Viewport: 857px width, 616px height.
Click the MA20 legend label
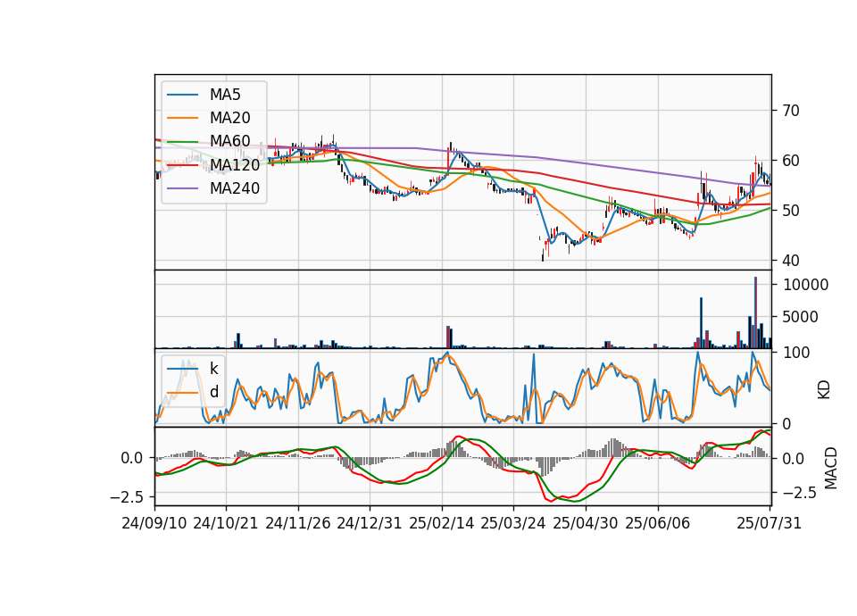[230, 118]
